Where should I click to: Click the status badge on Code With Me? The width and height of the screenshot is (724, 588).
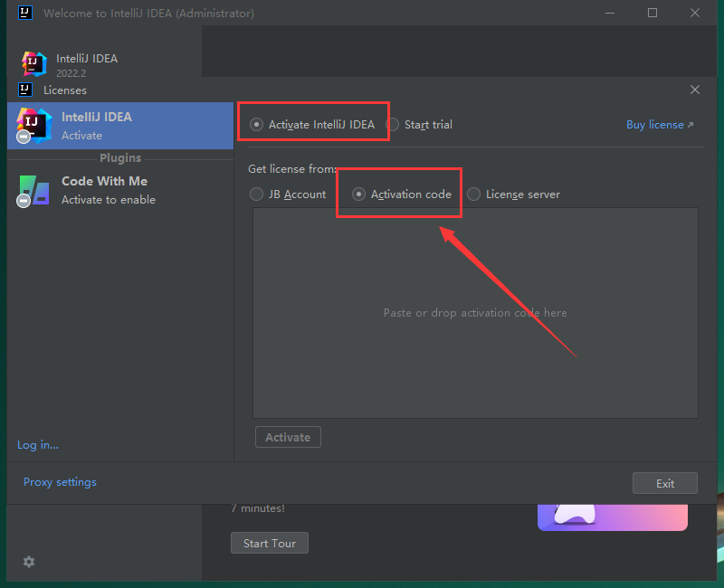[24, 201]
